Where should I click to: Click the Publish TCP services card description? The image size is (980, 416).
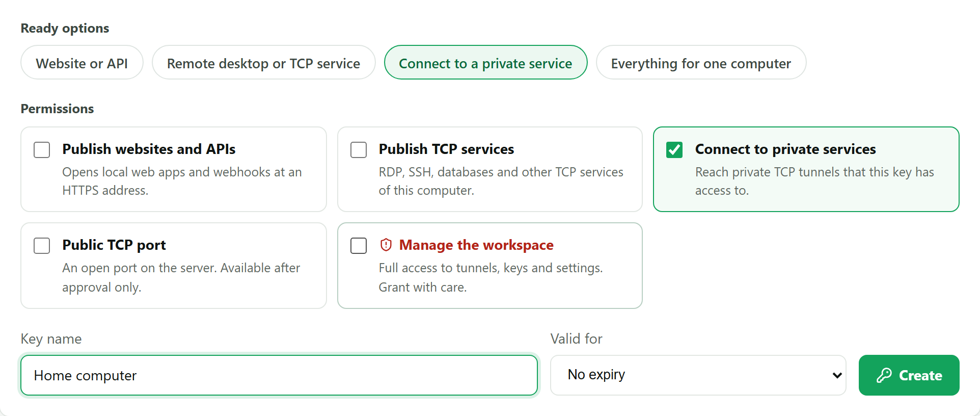[x=501, y=181]
